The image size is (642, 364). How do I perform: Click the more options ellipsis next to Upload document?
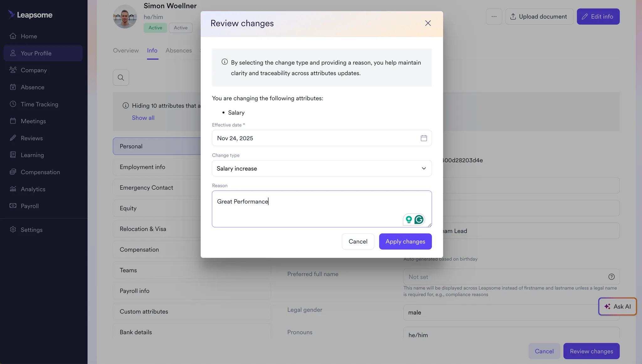[x=494, y=16]
